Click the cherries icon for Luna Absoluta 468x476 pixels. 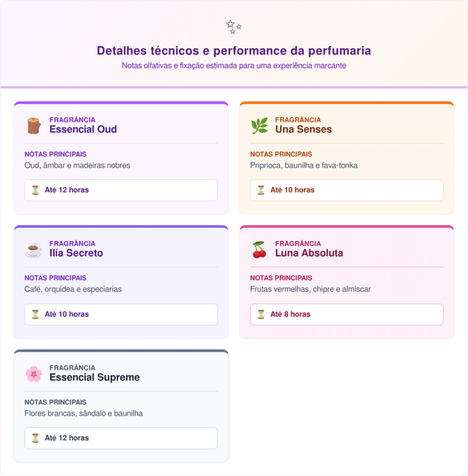[259, 250]
